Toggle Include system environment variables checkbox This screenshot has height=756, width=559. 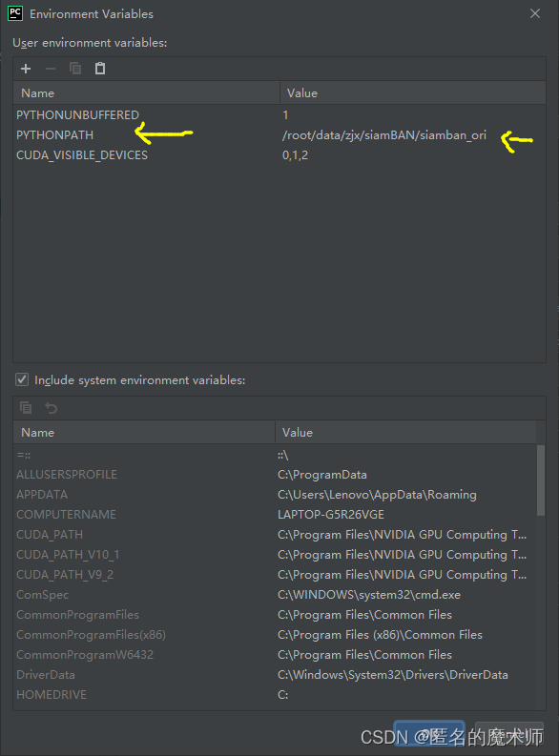pyautogui.click(x=22, y=379)
